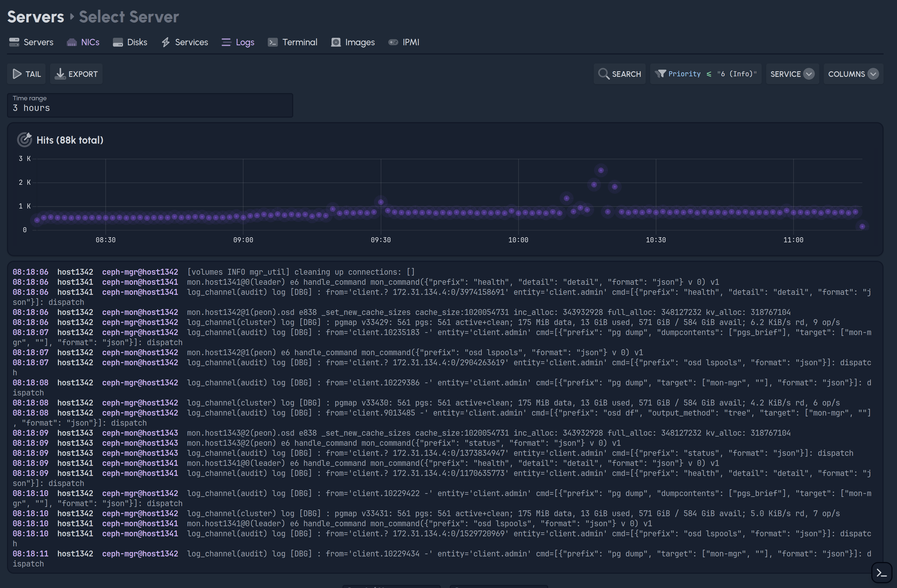Screen dimensions: 897x588
Task: Click the client.10235183 pg dump log entry
Action: pyautogui.click(x=442, y=337)
